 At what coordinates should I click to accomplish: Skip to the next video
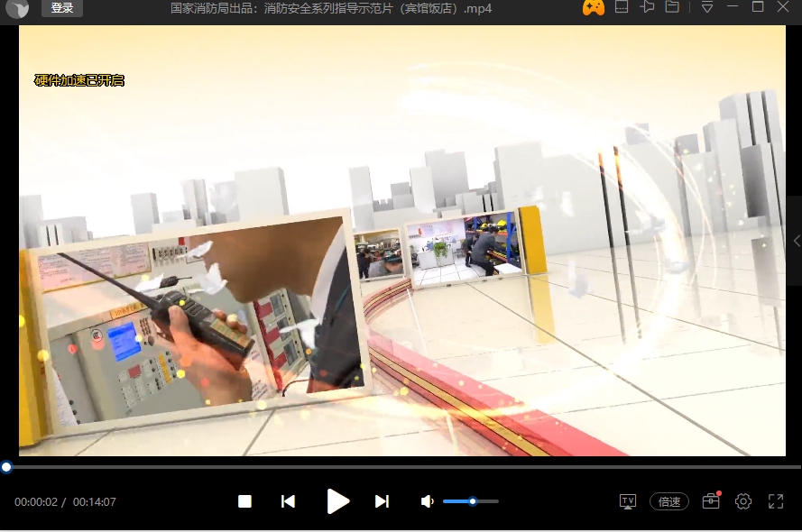click(382, 501)
